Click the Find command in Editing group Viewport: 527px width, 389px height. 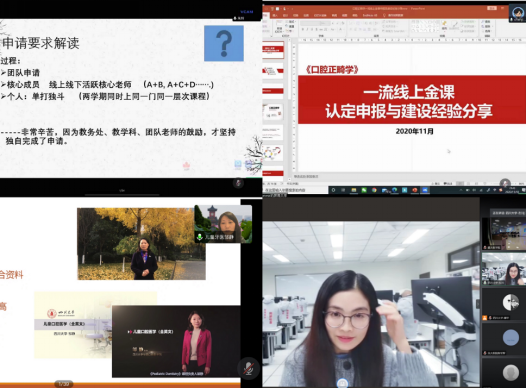pos(486,22)
